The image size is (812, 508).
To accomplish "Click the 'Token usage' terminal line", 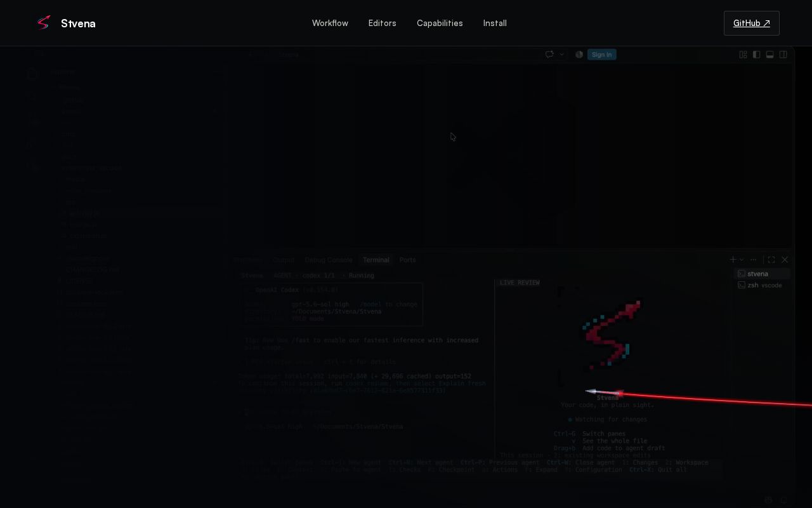I will click(355, 377).
